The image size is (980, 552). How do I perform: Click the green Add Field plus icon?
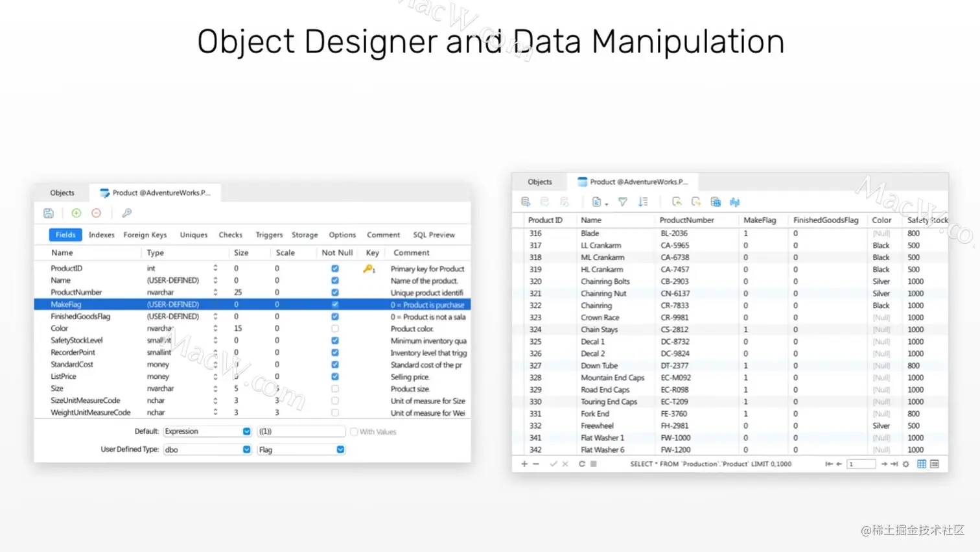pos(76,213)
